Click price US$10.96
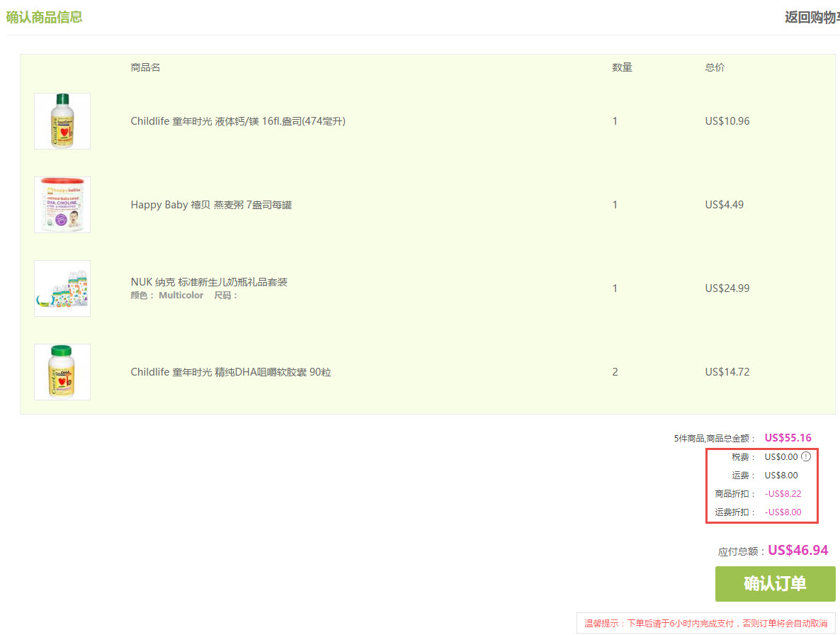 pos(727,121)
